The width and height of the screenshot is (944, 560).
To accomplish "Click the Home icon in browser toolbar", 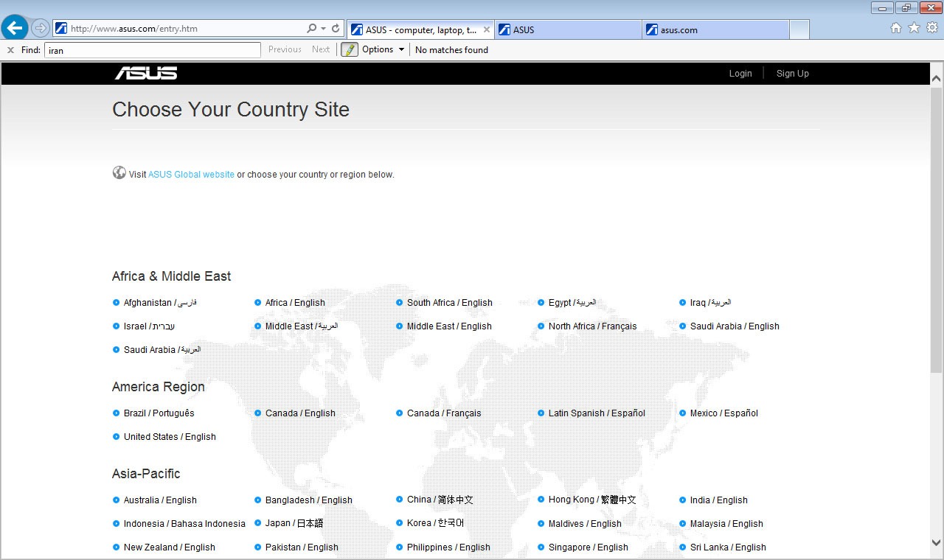I will [896, 28].
